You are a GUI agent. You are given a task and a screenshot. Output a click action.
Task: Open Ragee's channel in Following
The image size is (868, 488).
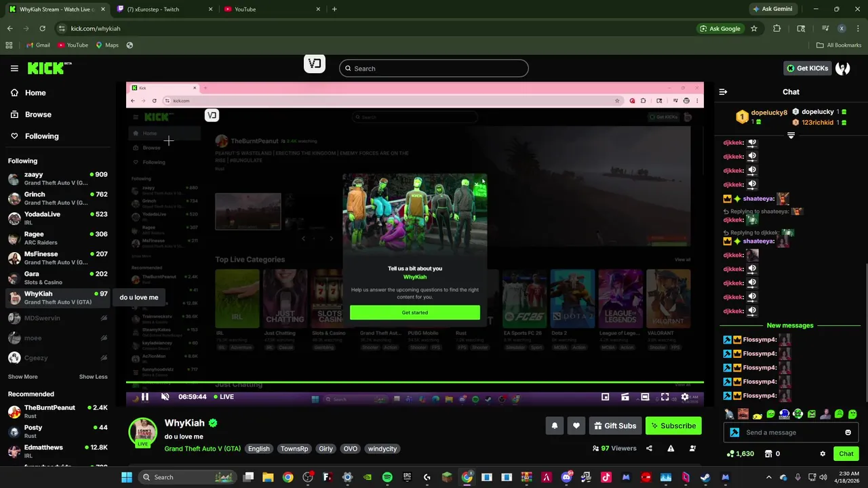coord(58,238)
